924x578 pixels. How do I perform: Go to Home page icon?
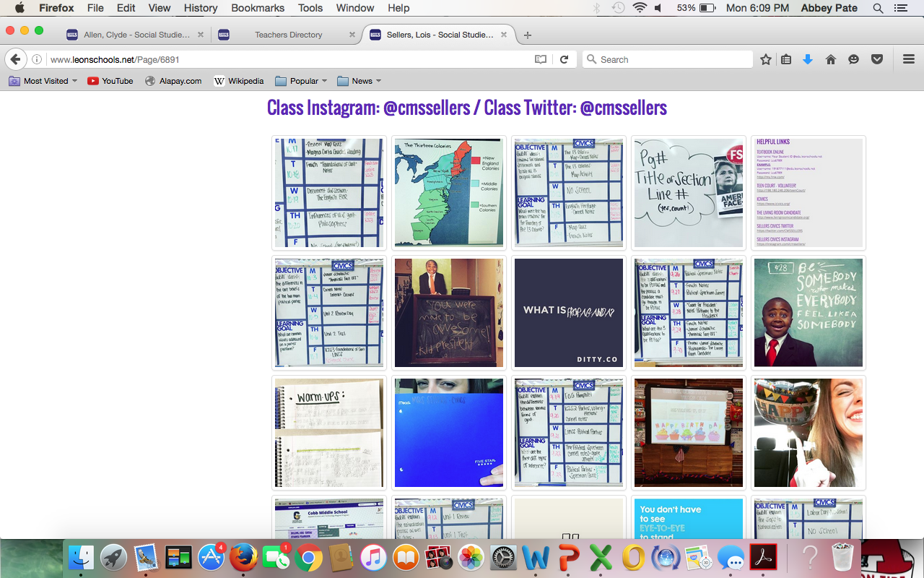pyautogui.click(x=831, y=60)
